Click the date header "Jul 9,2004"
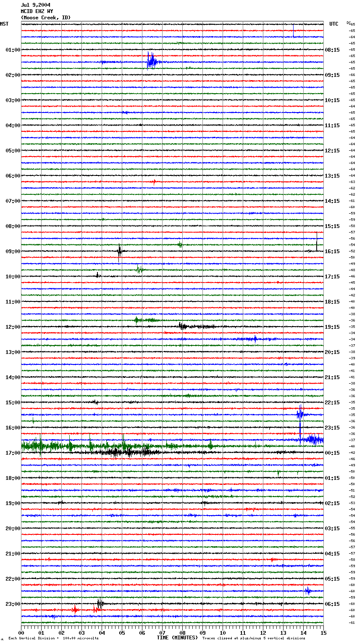357x644 pixels. 36,5
